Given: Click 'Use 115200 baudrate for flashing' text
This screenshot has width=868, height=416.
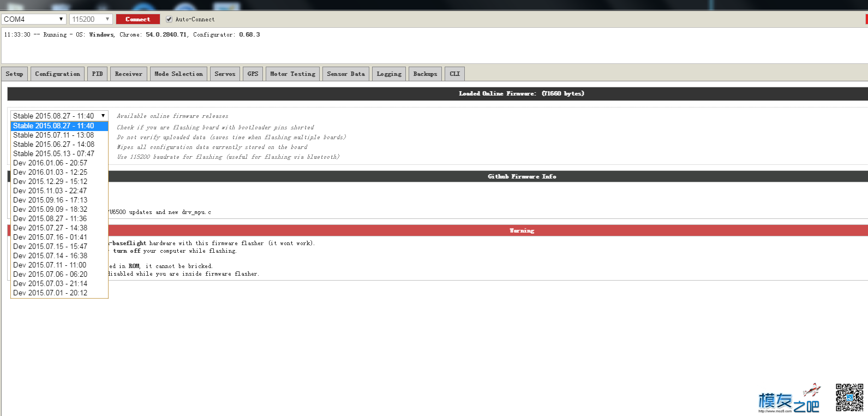Looking at the screenshot, I should 228,157.
